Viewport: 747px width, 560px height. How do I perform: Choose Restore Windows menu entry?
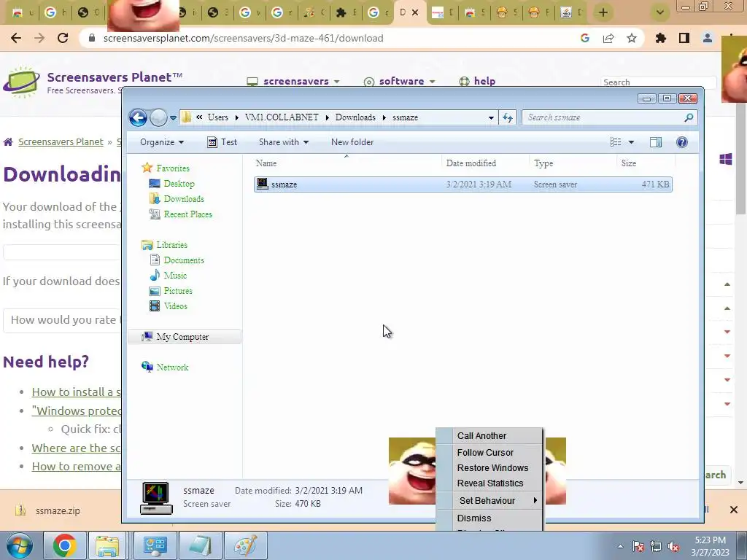489,467
